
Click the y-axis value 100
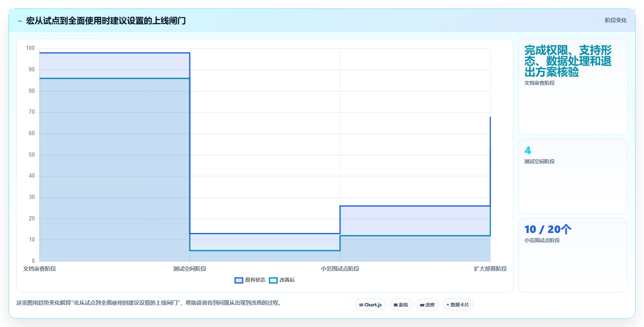30,48
